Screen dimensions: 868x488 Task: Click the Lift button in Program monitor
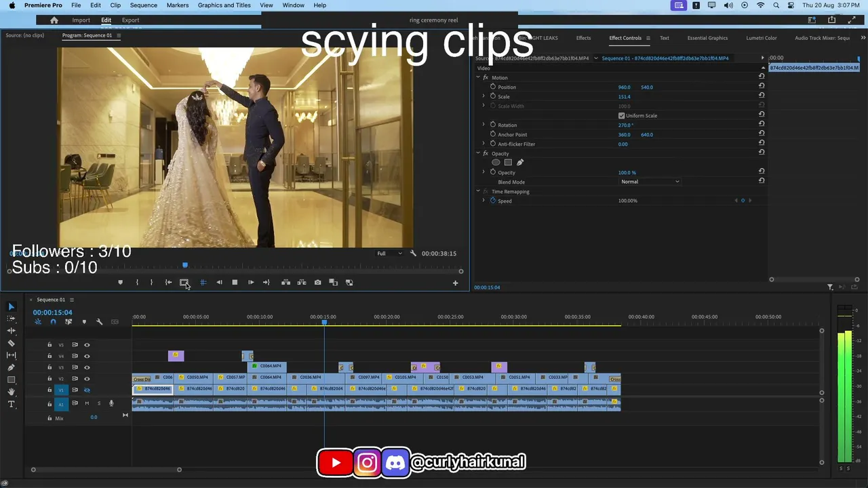click(285, 283)
